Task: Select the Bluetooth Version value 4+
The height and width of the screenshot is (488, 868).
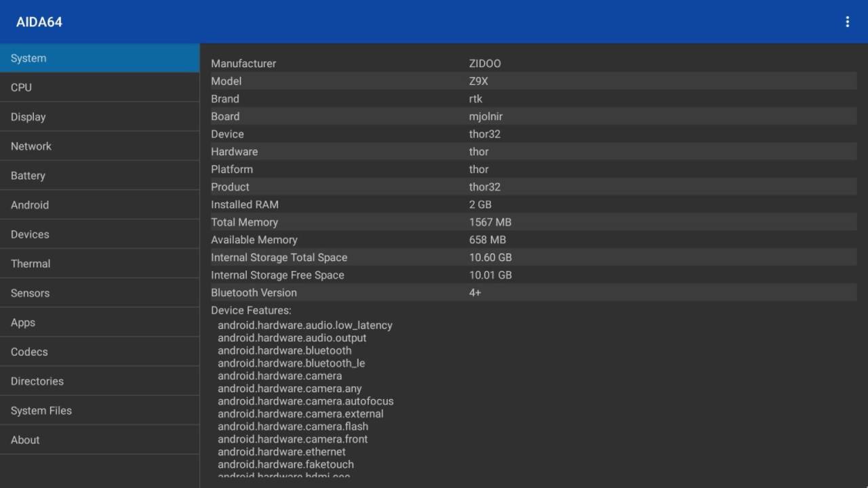Action: coord(475,293)
